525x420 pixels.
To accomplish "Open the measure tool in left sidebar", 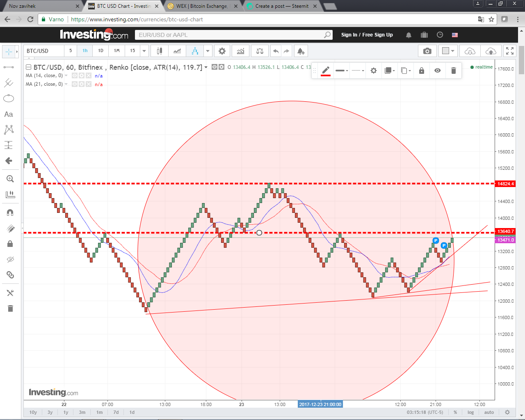I will (x=10, y=194).
